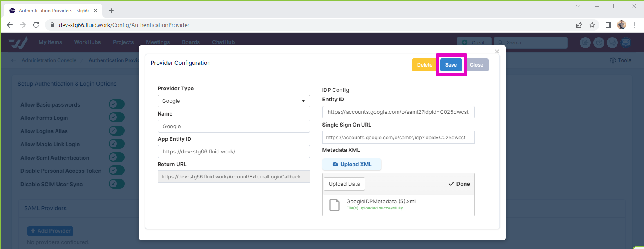644x249 pixels.
Task: Go to the WorkHubs menu item
Action: click(x=87, y=42)
